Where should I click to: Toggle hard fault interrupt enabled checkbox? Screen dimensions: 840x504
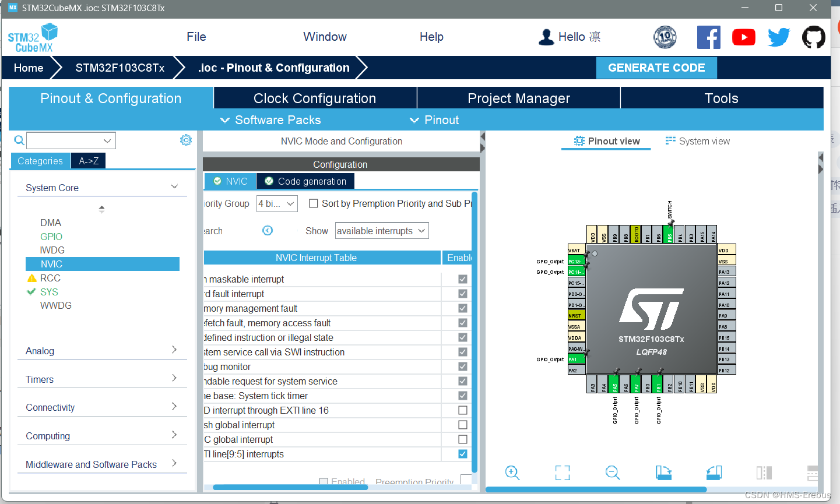(463, 294)
